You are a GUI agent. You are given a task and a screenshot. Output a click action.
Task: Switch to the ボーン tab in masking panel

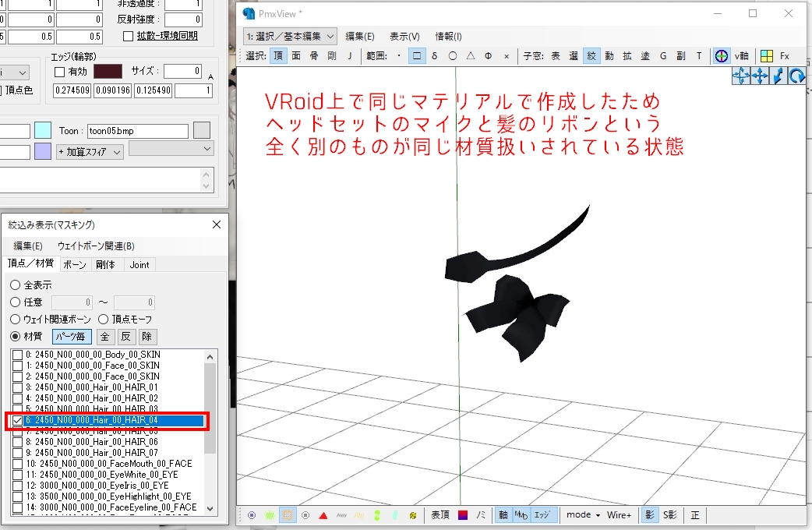pyautogui.click(x=75, y=264)
